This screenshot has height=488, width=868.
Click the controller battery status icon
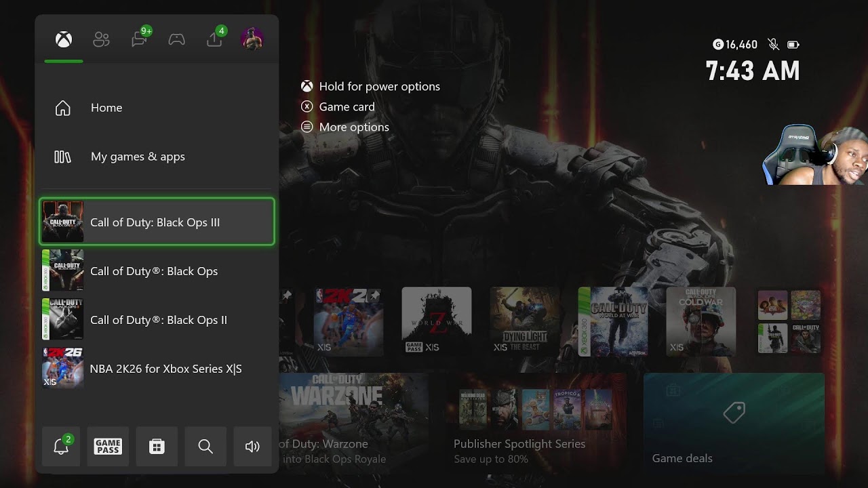pos(793,45)
